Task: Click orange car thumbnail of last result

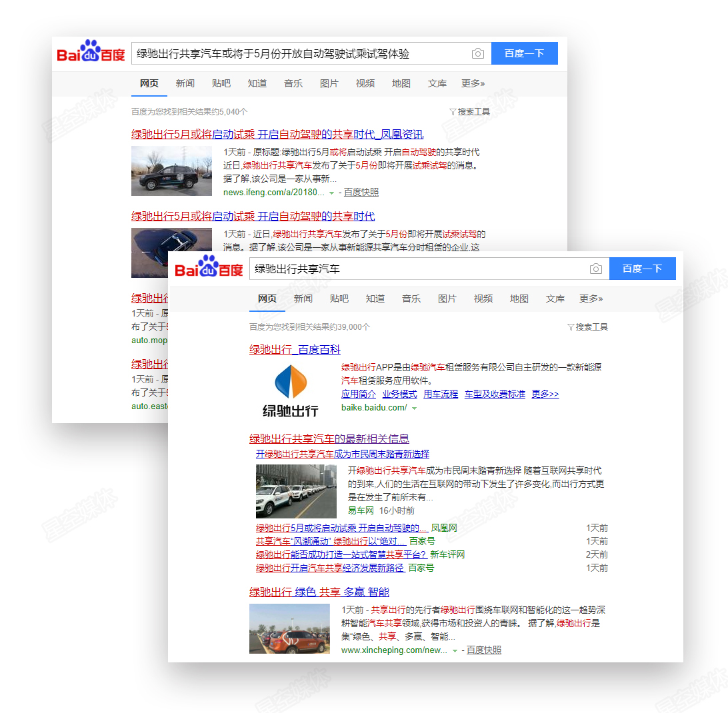Action: click(x=290, y=628)
